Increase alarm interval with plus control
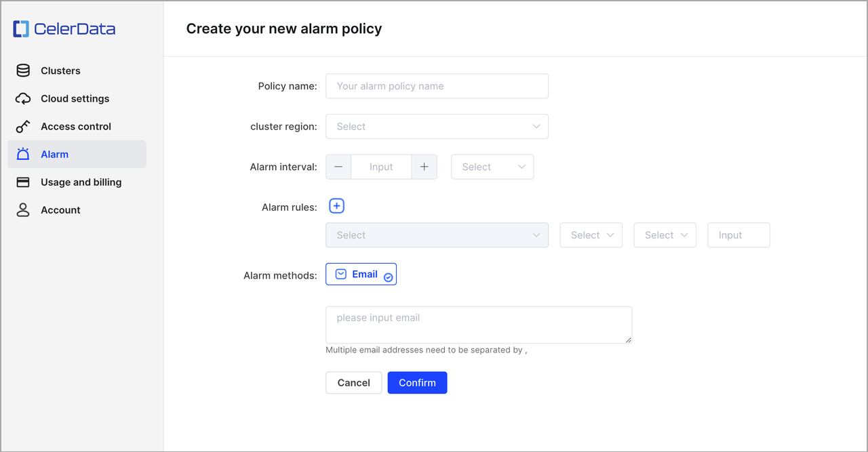 coord(424,166)
